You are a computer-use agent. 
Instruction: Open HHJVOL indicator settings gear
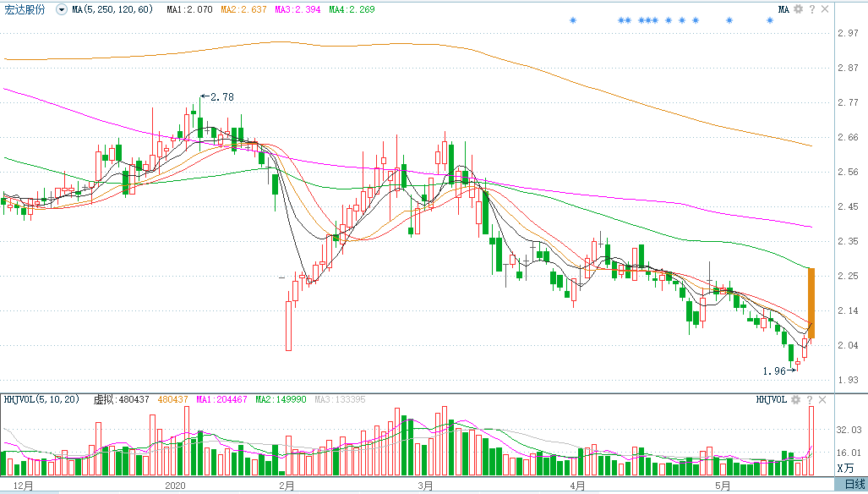tap(795, 400)
